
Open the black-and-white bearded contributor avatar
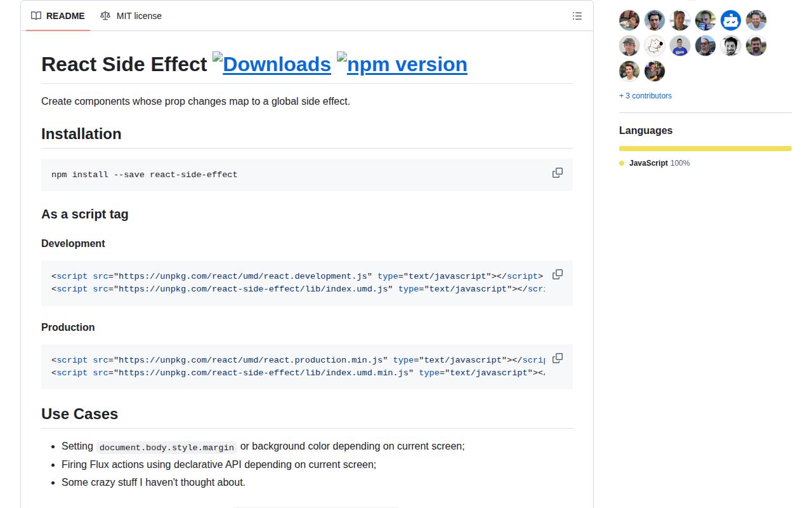coord(731,46)
